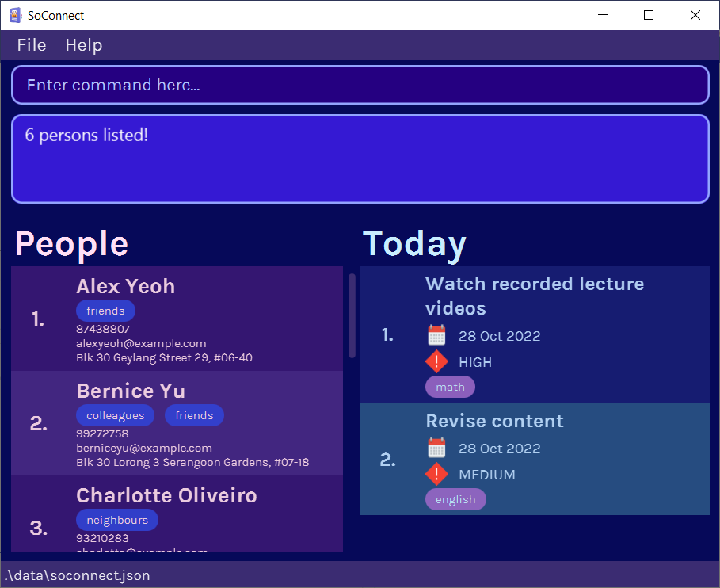
Task: Click the neighbours tag under Charlotte Oliveiro
Action: (117, 520)
